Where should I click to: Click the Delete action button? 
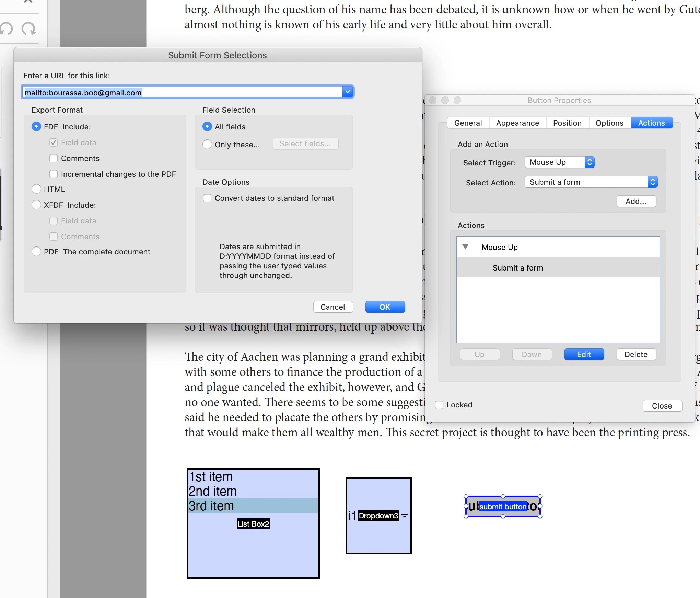pyautogui.click(x=636, y=354)
